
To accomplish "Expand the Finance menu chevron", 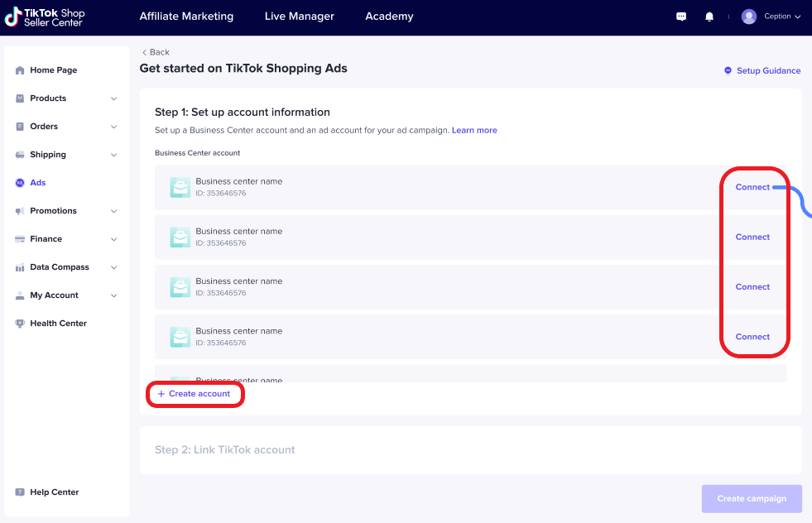I will pos(113,239).
